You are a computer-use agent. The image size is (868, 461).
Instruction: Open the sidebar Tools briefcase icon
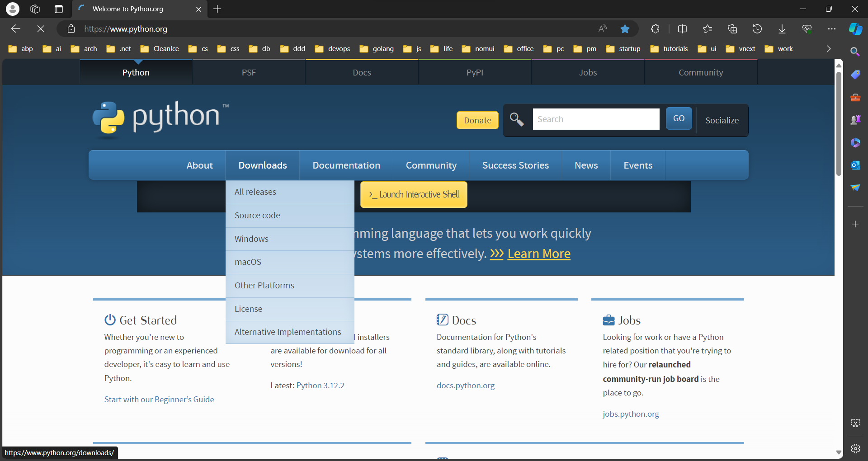pyautogui.click(x=855, y=97)
